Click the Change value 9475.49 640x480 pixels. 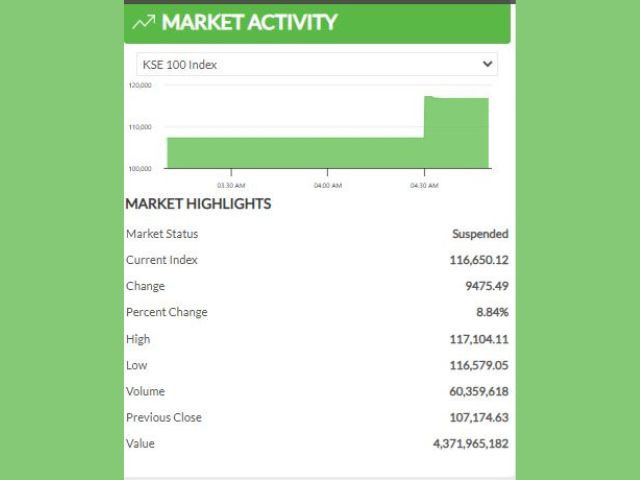pos(487,286)
